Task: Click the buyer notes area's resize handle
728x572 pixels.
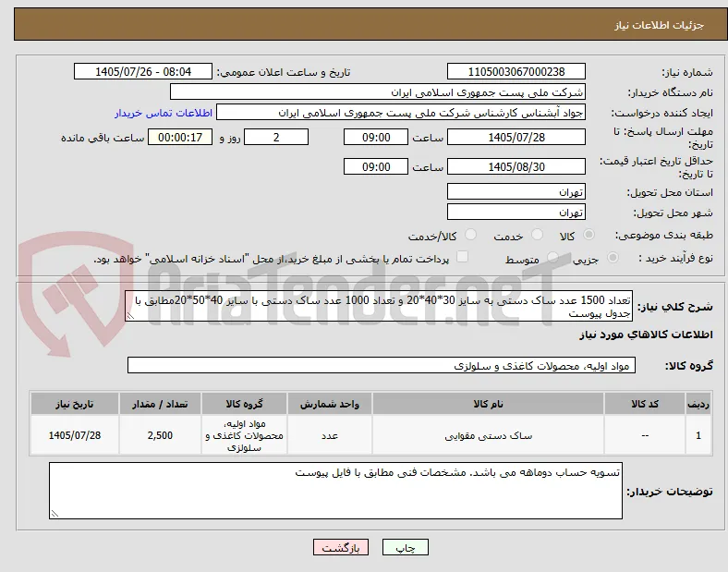Action: 55,514
